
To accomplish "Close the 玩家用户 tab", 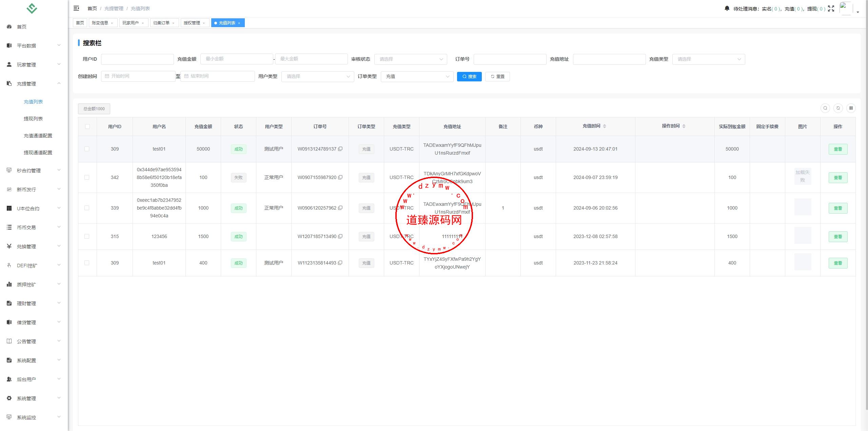I will click(143, 23).
